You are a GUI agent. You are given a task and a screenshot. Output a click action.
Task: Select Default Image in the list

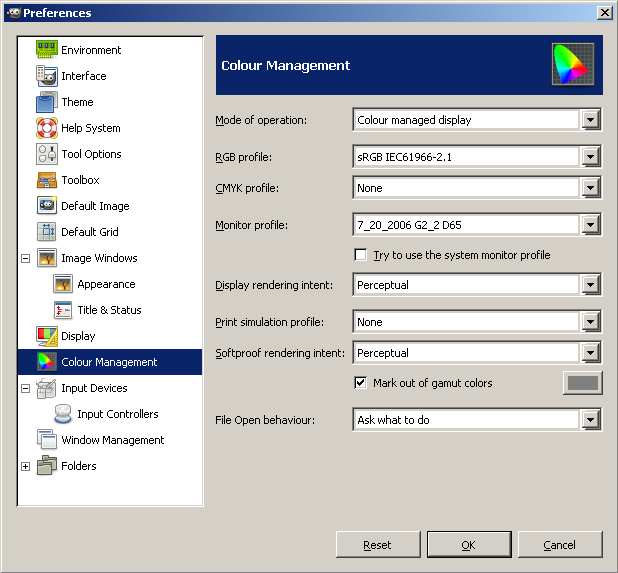[x=95, y=206]
